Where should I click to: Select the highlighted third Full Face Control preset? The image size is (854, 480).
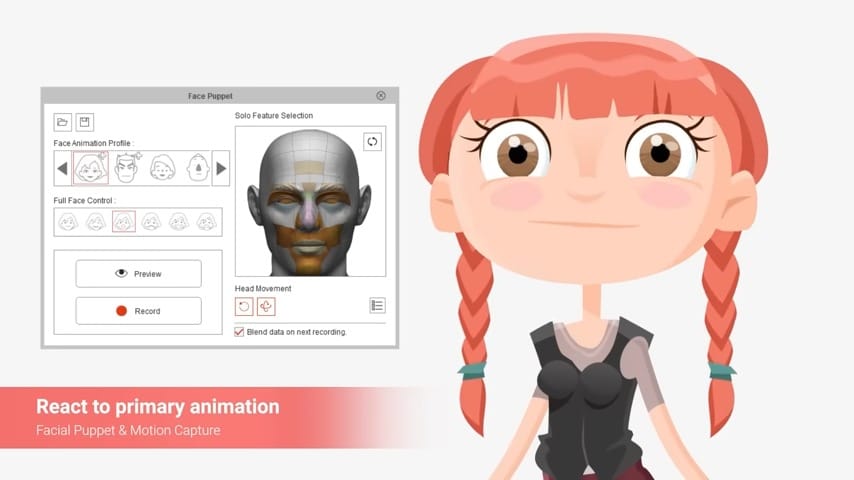[123, 222]
